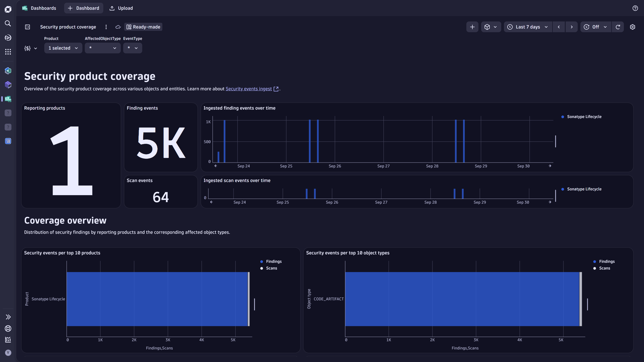Expand the AffectedObjectType dropdown
Screen dimensions: 644x362
coord(102,48)
